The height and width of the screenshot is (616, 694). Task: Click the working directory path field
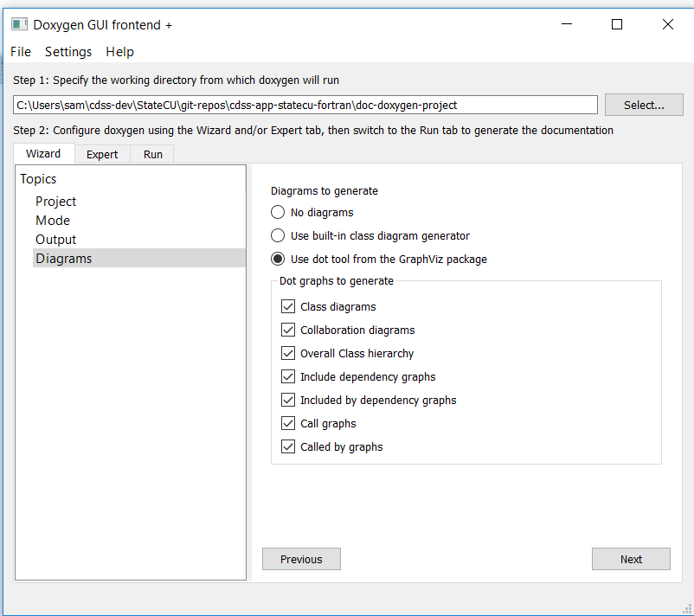[x=305, y=105]
